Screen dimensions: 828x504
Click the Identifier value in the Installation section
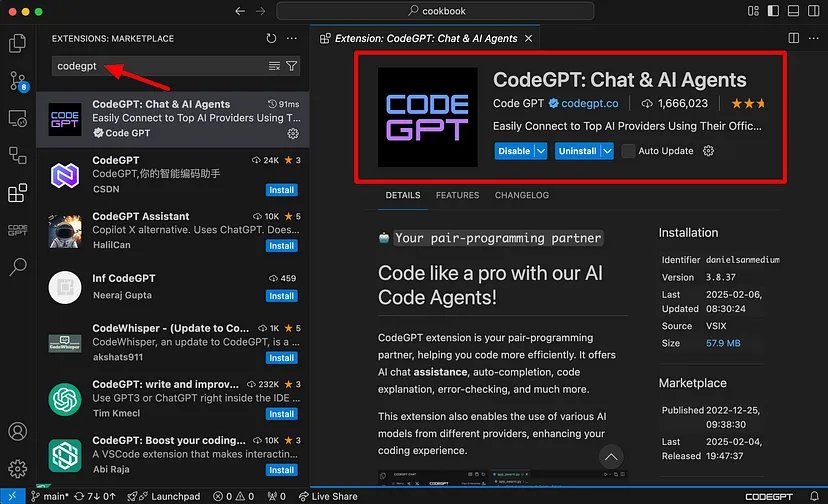(x=742, y=260)
